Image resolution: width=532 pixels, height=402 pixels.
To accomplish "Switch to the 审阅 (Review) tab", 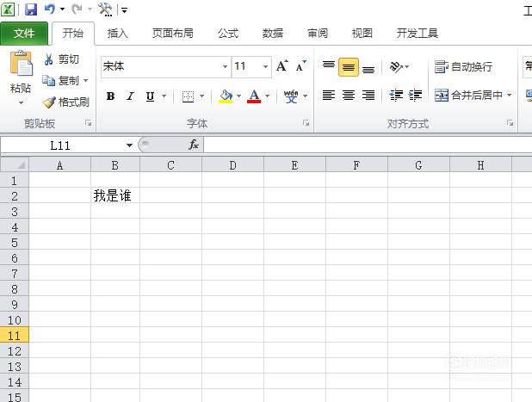I will pyautogui.click(x=318, y=34).
